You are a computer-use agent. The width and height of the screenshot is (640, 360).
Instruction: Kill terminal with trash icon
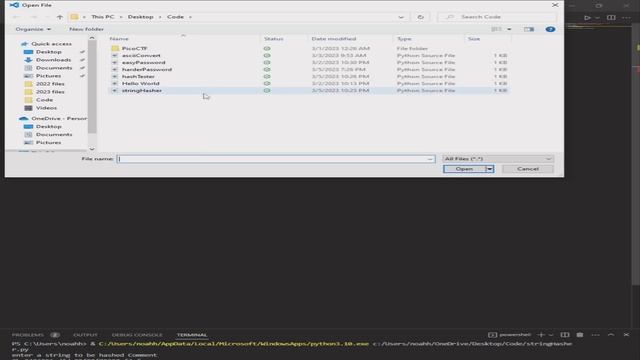point(580,335)
